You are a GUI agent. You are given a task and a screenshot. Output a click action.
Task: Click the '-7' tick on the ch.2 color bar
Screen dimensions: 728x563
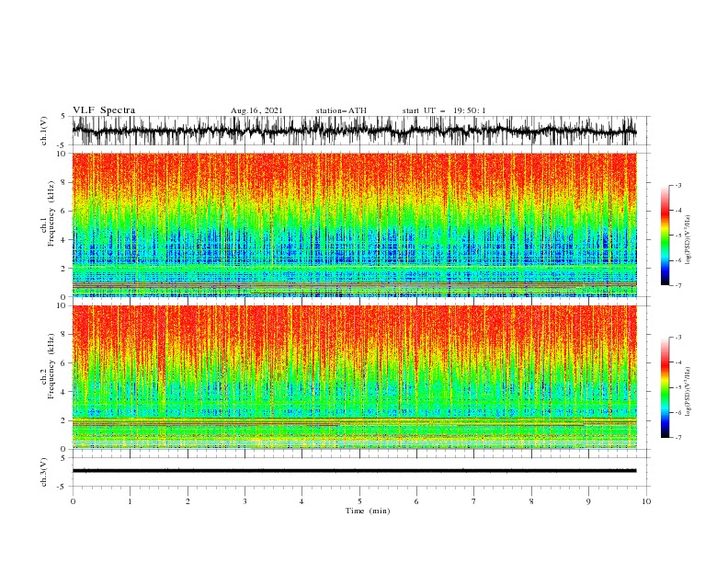[x=678, y=438]
